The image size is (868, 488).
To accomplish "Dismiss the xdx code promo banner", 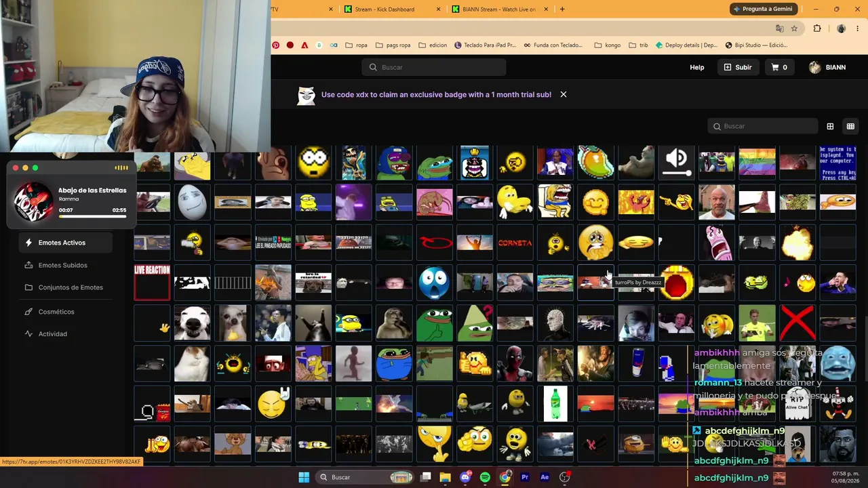I will 564,94.
